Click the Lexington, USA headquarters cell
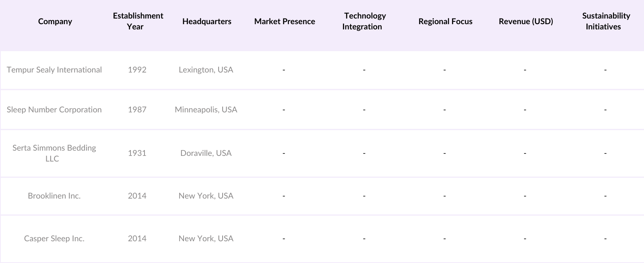This screenshot has width=644, height=263. tap(206, 70)
